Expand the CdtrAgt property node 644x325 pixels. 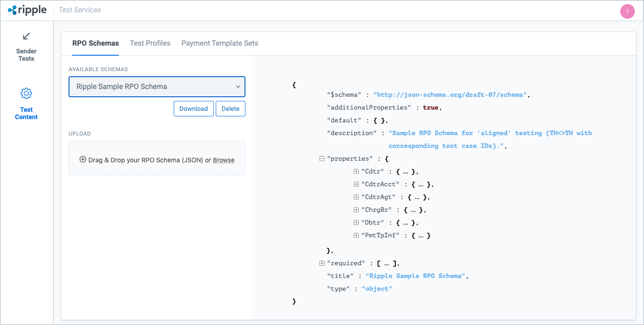[356, 197]
